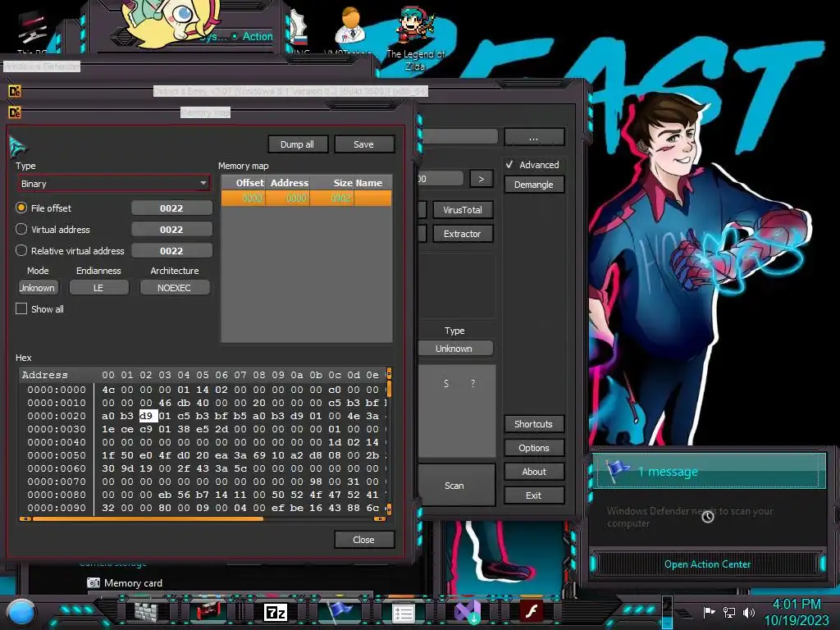Click the Memory card camera icon
The height and width of the screenshot is (630, 840).
pyautogui.click(x=94, y=582)
